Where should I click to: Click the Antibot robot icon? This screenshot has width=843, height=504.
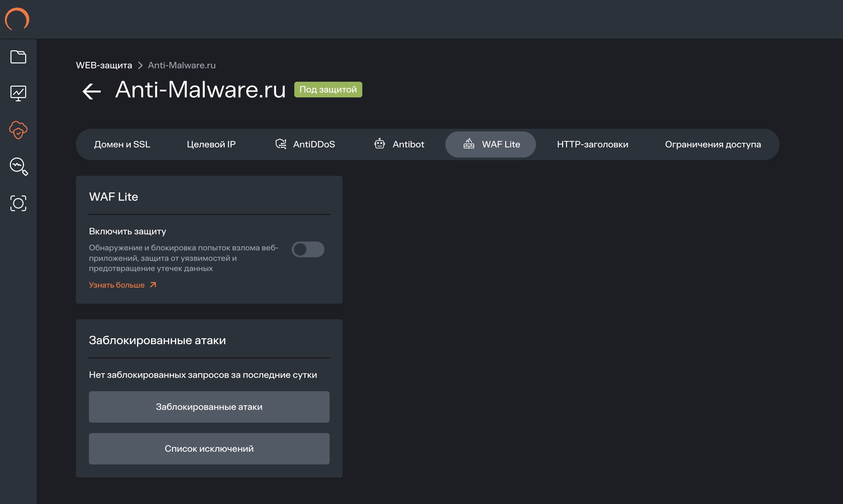coord(380,144)
